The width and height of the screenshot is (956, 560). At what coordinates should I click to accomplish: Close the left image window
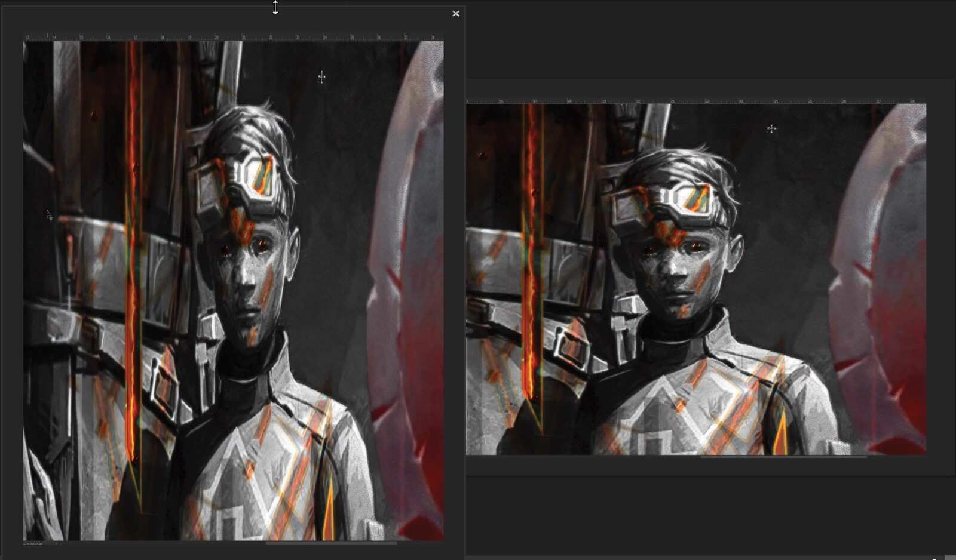tap(456, 13)
